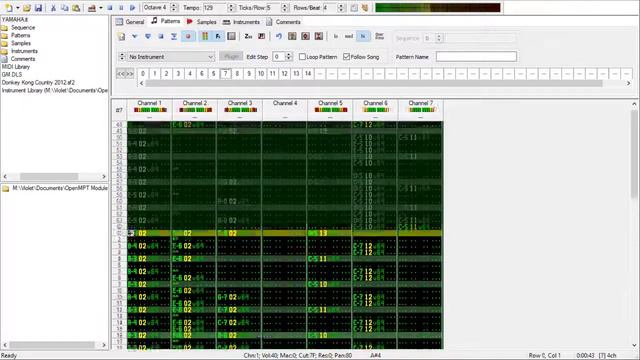Play current row icon

point(174,36)
